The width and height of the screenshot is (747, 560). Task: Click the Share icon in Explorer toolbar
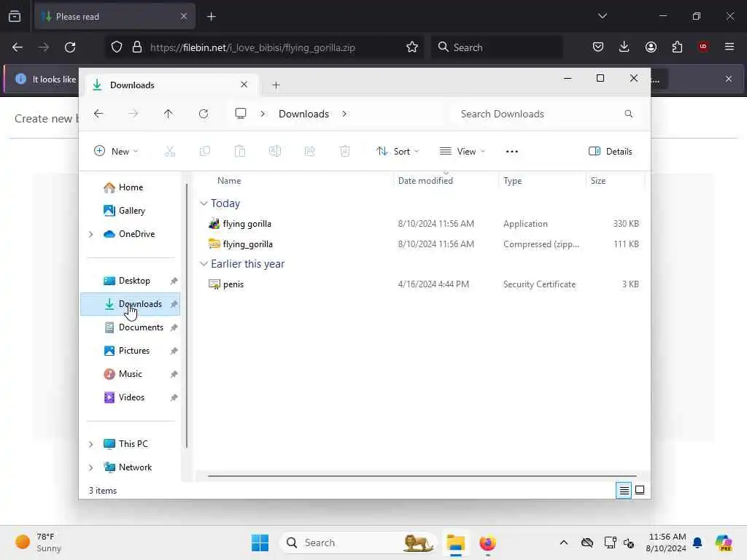click(309, 152)
